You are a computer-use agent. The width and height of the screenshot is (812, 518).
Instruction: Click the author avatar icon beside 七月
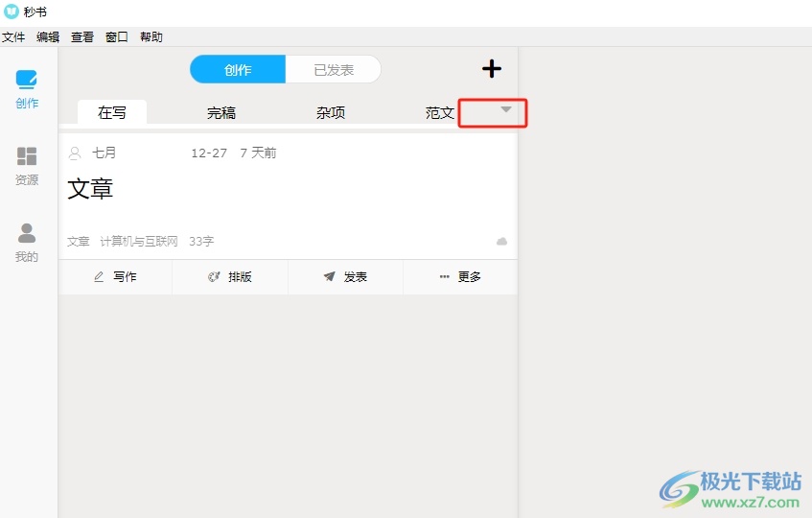(x=75, y=153)
